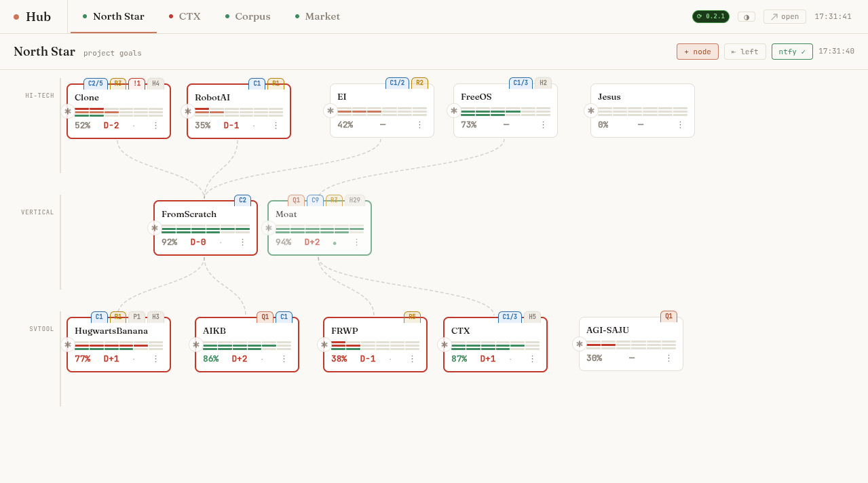This screenshot has width=868, height=483.
Task: Click the open link button in header
Action: coord(785,16)
